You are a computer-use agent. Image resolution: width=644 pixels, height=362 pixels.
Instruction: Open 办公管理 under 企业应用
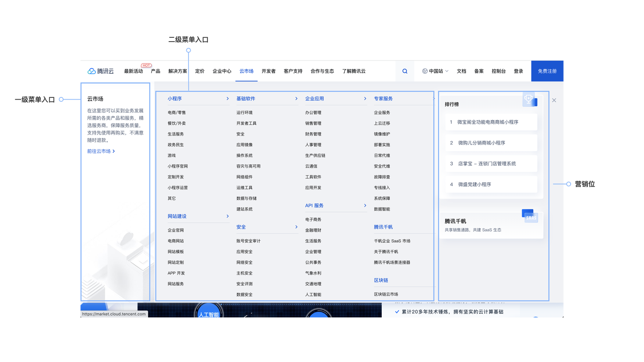(x=313, y=112)
